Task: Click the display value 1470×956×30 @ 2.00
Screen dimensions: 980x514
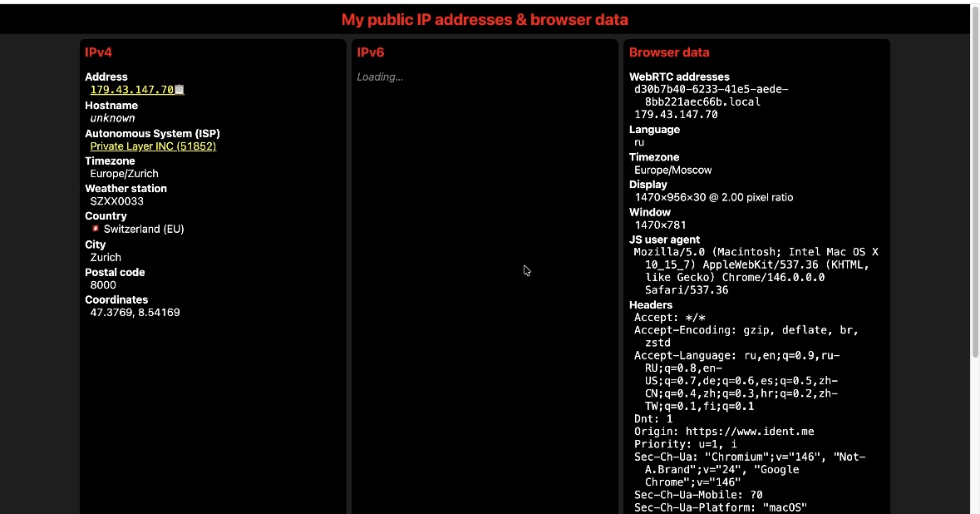Action: click(713, 198)
